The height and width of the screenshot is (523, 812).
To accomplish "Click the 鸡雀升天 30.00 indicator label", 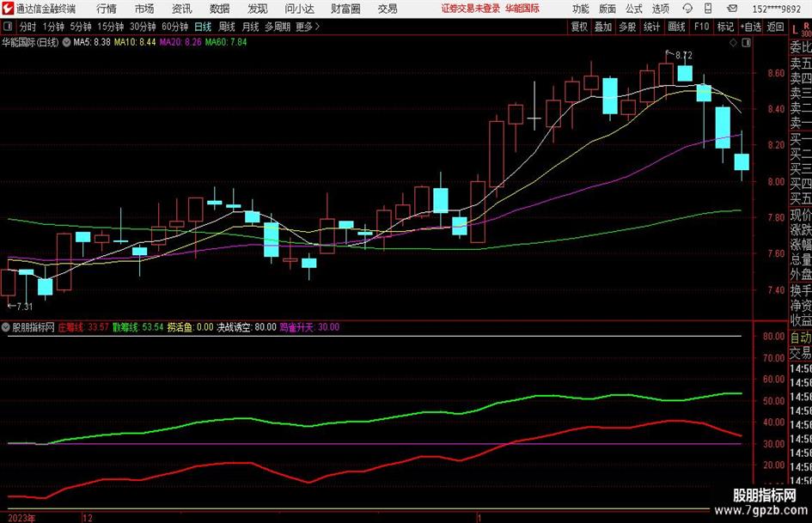I will tap(309, 327).
